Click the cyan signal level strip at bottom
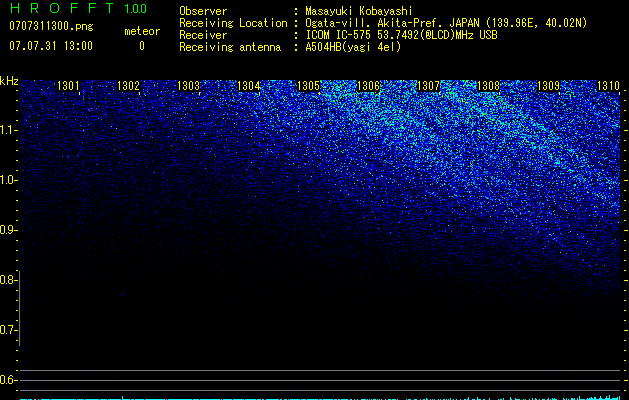Image resolution: width=629 pixels, height=400 pixels. point(320,398)
